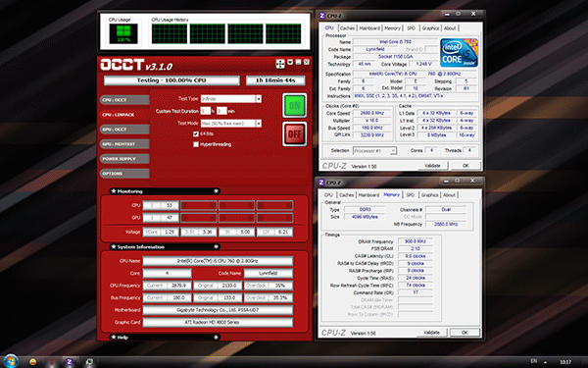This screenshot has height=368, width=588.
Task: Switch to Graphics tab in bottom CPU-Z
Action: pos(429,195)
